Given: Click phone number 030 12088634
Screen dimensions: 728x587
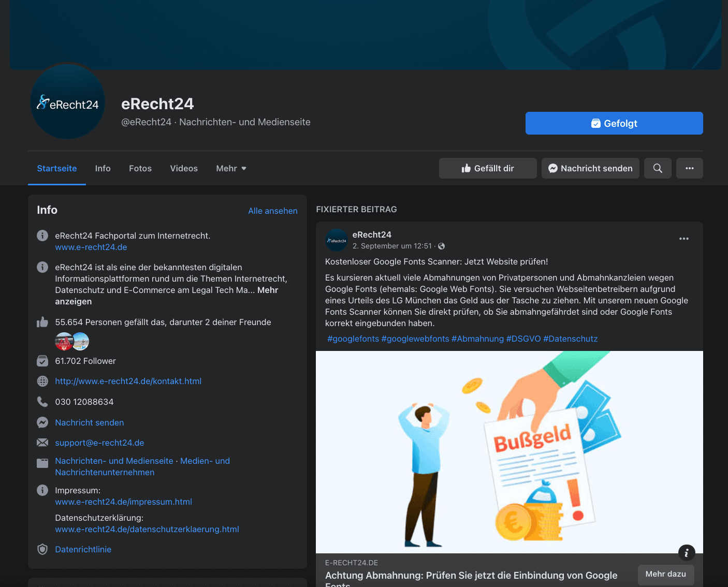Looking at the screenshot, I should [84, 402].
